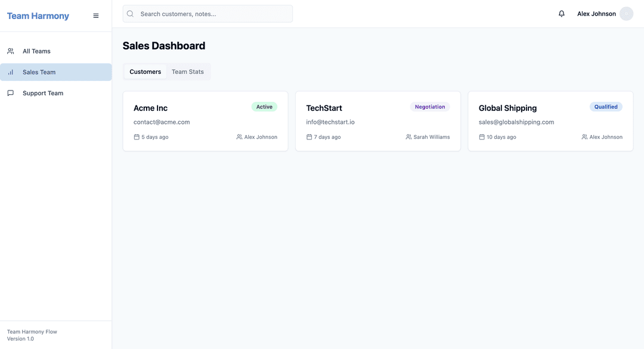Open notifications via the bell icon
Viewport: 644px width, 349px height.
(x=561, y=14)
